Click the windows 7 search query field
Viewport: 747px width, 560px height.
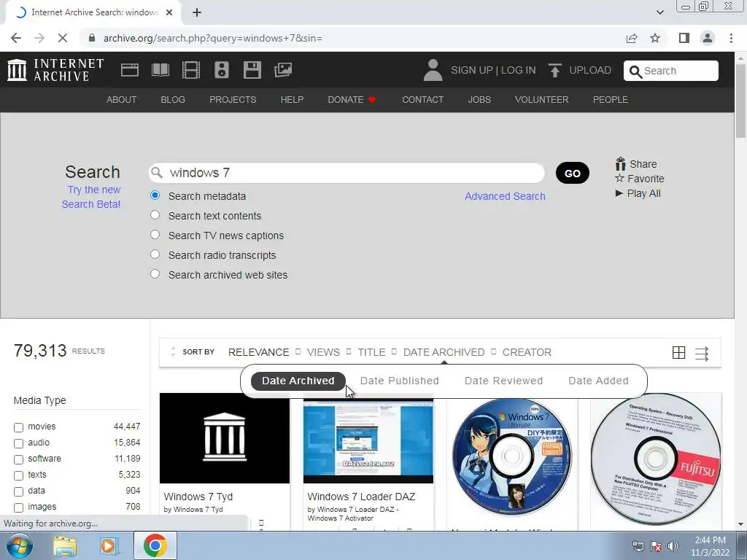(x=347, y=173)
